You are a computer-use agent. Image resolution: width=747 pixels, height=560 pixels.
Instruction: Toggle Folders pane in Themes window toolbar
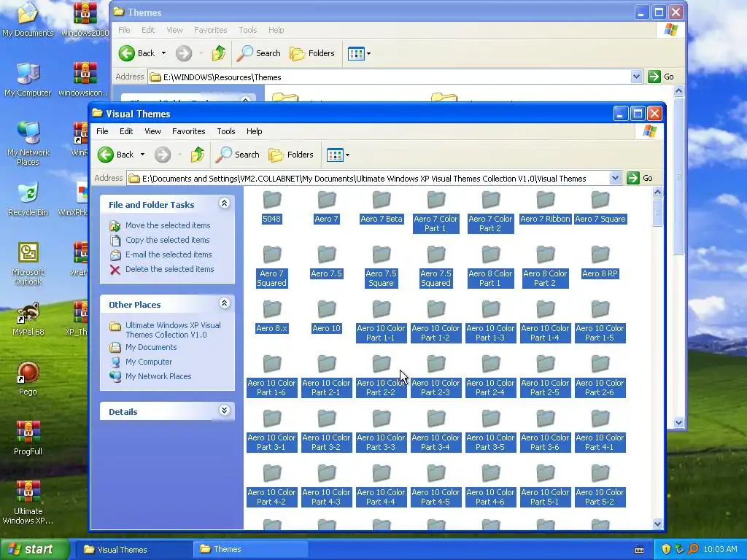click(x=312, y=53)
